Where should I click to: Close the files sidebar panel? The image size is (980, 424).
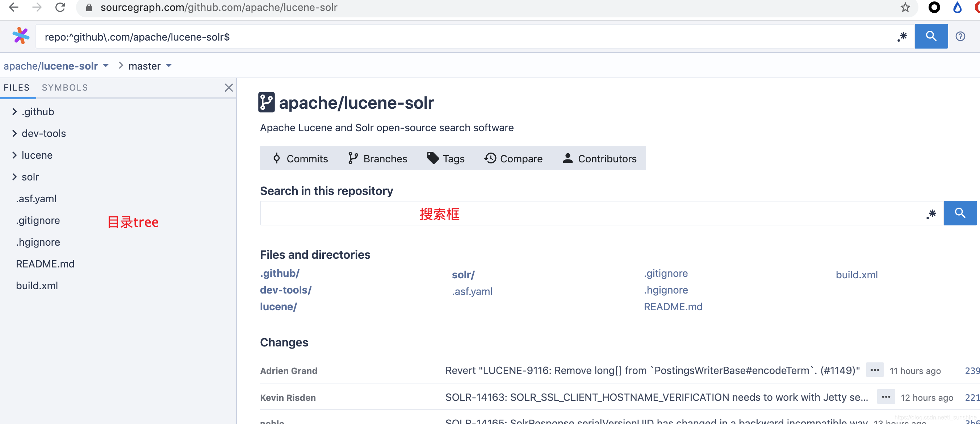(x=228, y=88)
